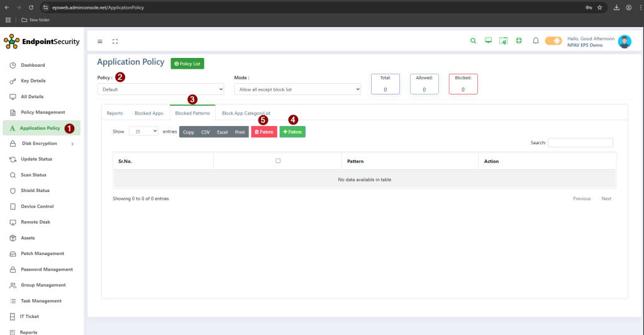Enter fullscreen using the expand icon
This screenshot has width=644, height=335.
tap(115, 42)
